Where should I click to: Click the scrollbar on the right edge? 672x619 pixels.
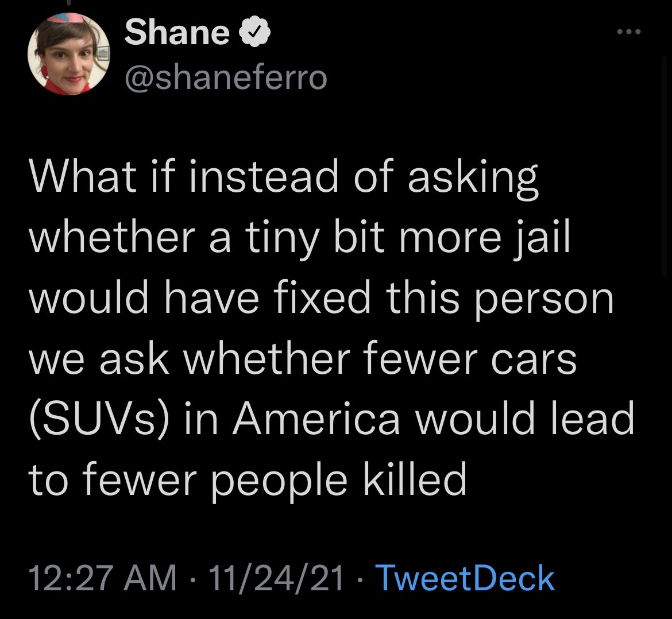click(665, 167)
